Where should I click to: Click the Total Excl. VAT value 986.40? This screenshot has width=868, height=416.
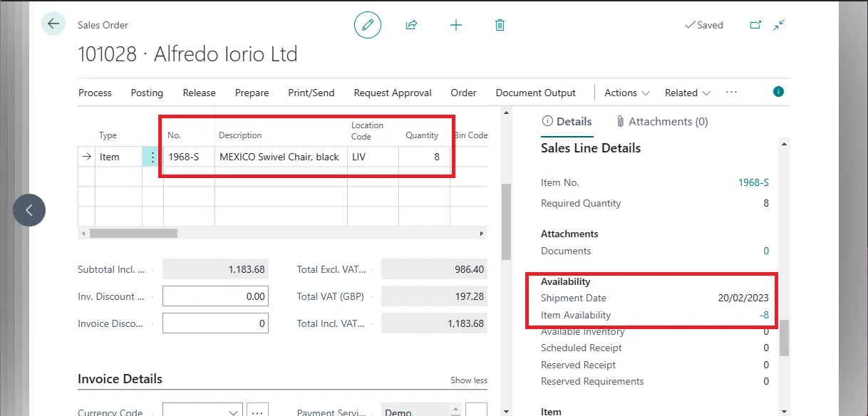[434, 270]
